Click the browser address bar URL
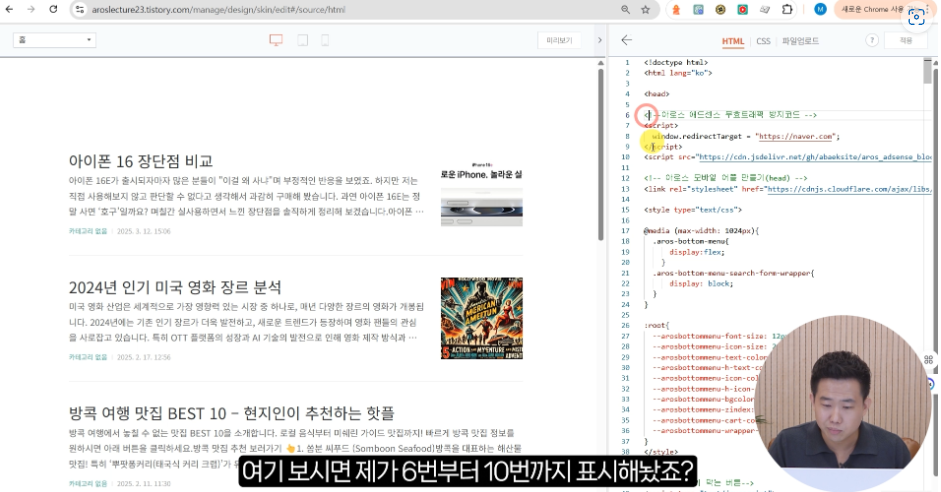Screen dimensions: 941x492 click(218, 10)
